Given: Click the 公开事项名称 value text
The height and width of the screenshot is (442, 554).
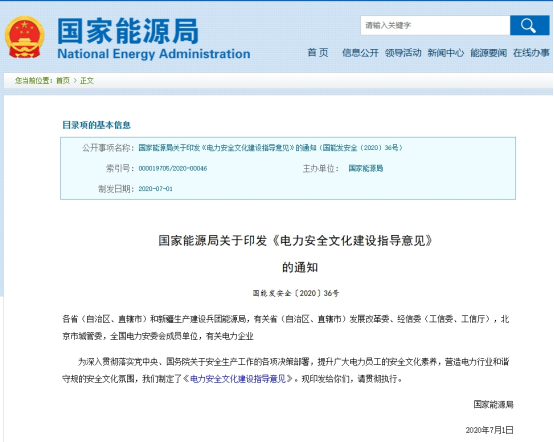Looking at the screenshot, I should [270, 148].
